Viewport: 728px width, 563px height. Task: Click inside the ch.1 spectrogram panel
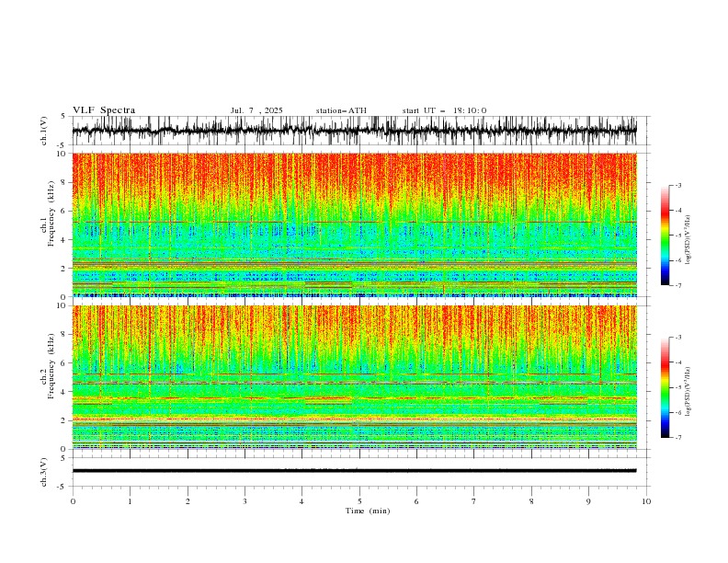click(354, 224)
